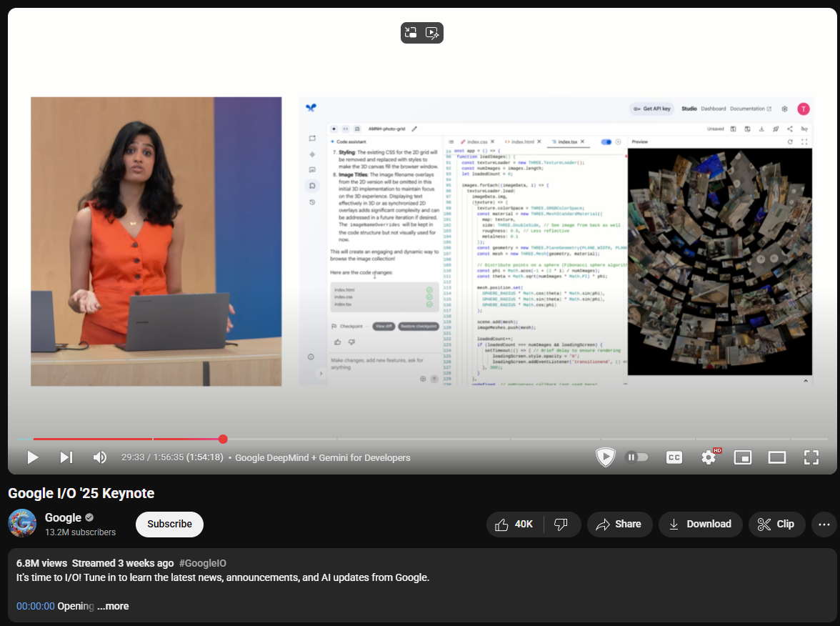Download the video
The image size is (840, 626).
[700, 525]
